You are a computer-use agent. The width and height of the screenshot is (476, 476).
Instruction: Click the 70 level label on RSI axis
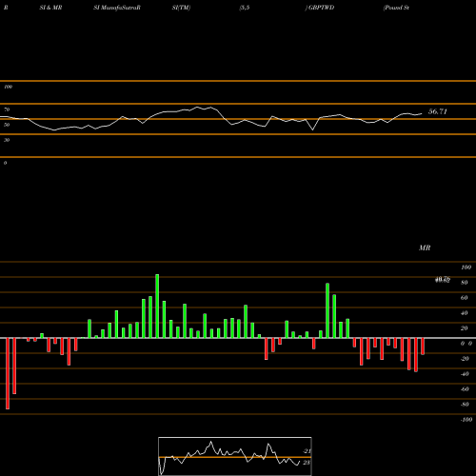pyautogui.click(x=7, y=109)
